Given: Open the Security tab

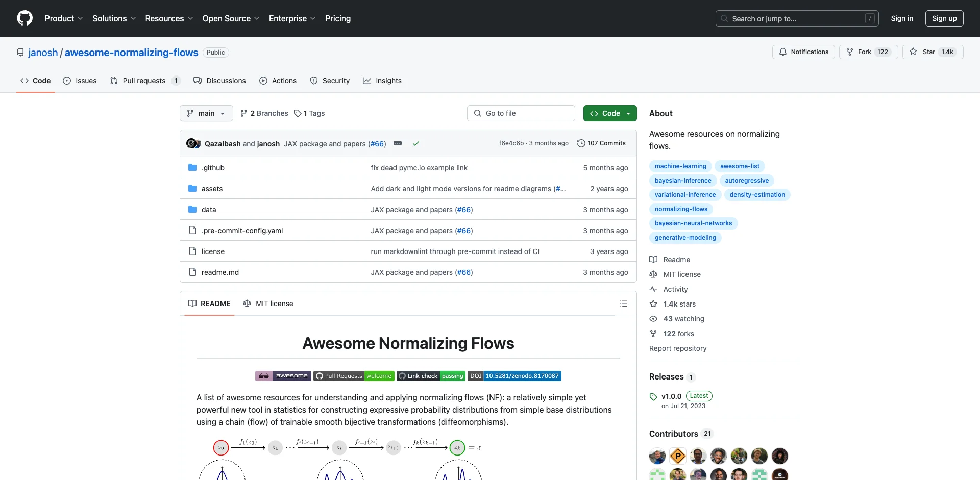Looking at the screenshot, I should point(330,81).
